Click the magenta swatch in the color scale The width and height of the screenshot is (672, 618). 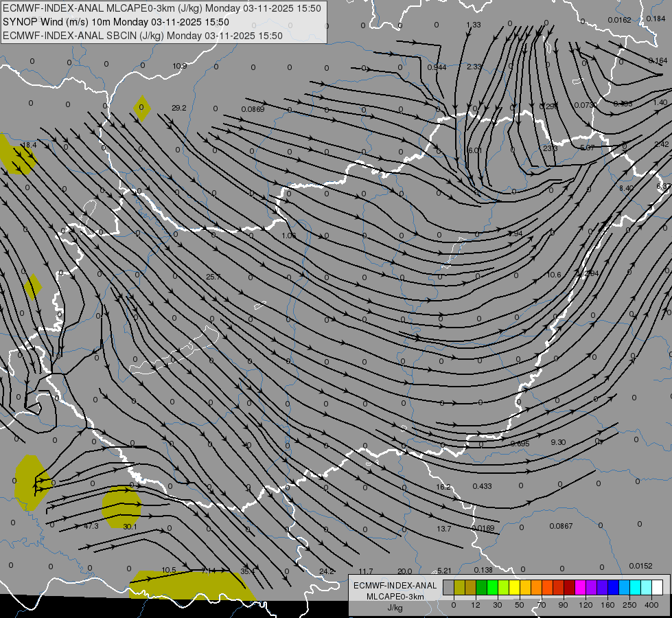coord(580,588)
